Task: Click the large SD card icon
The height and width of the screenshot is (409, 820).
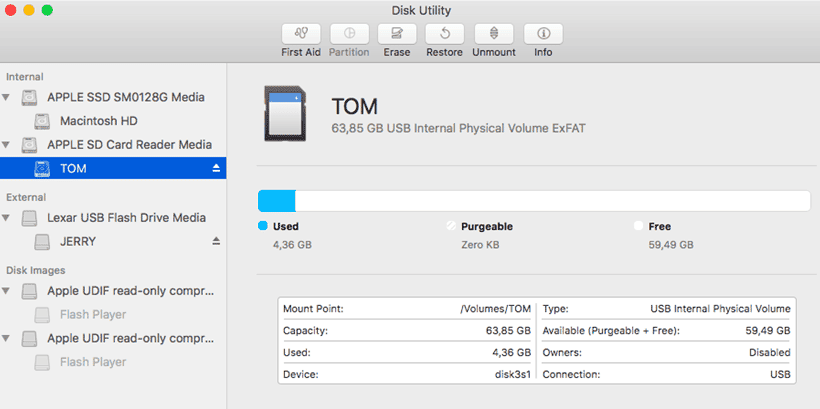Action: click(284, 114)
